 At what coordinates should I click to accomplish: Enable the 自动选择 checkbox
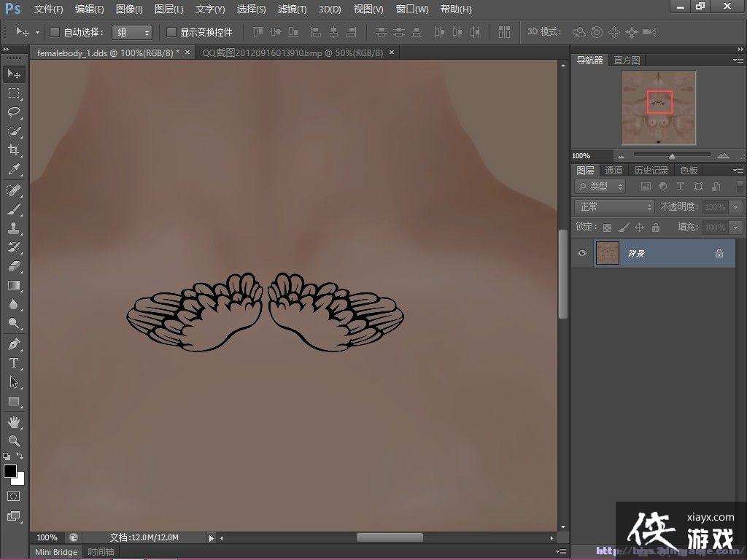pos(55,32)
